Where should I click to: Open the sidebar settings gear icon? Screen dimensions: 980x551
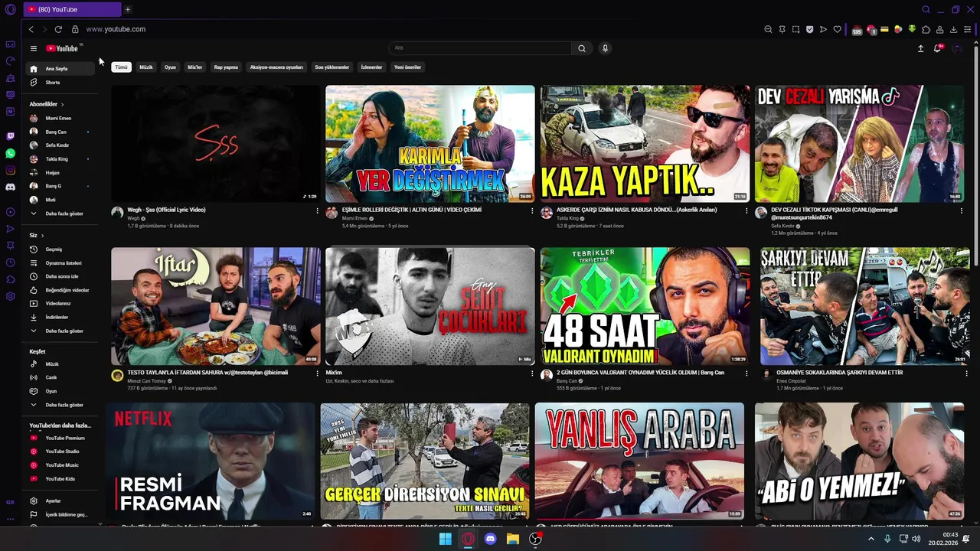point(10,296)
